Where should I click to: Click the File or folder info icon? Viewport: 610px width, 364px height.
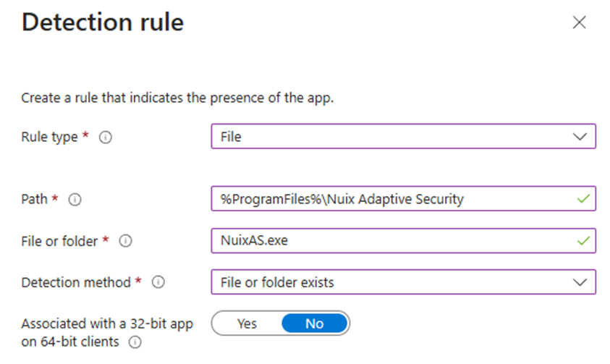point(124,242)
